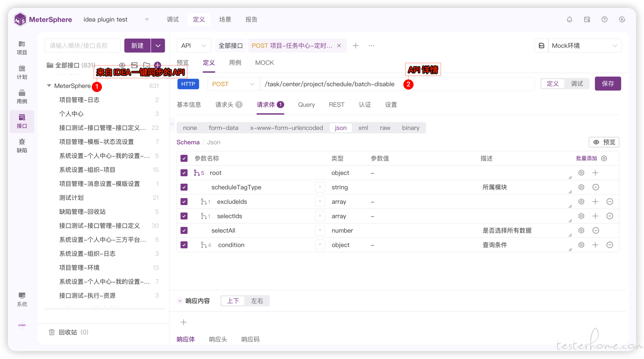Add child parameter under selectIds row
Screen dimensions: 644x359
[x=595, y=216]
